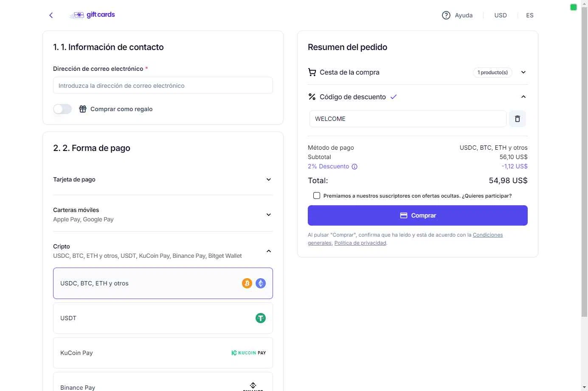Open the USD currency selector
This screenshot has width=588, height=391.
pyautogui.click(x=501, y=15)
